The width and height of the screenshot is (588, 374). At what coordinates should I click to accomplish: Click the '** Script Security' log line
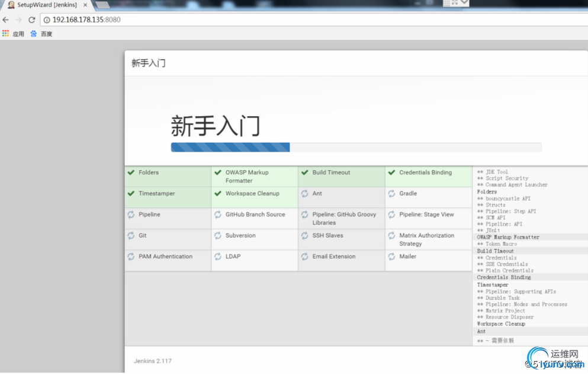pos(503,178)
